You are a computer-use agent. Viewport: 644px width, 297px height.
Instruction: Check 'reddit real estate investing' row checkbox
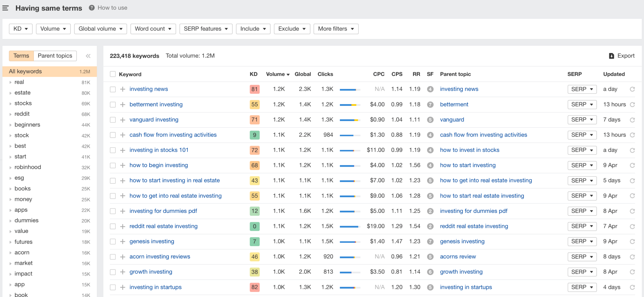113,226
